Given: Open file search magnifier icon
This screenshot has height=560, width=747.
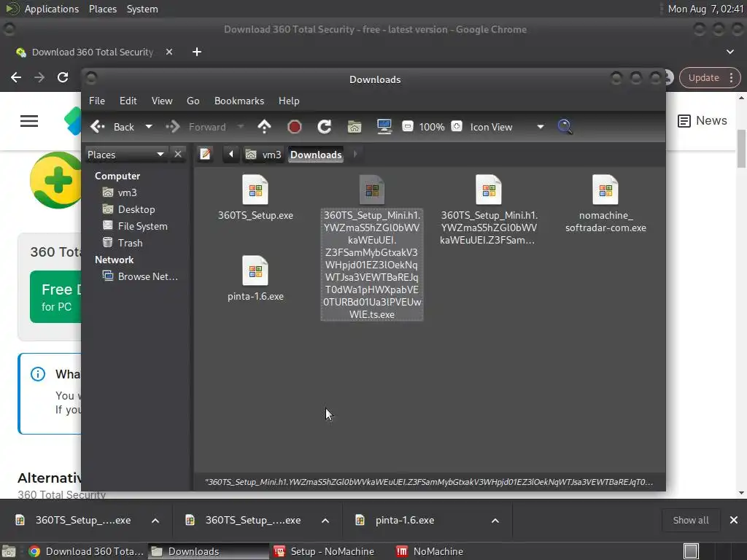Looking at the screenshot, I should [565, 127].
